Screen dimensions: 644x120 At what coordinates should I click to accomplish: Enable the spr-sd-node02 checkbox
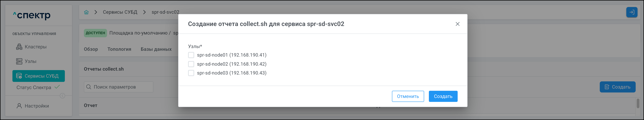191,64
